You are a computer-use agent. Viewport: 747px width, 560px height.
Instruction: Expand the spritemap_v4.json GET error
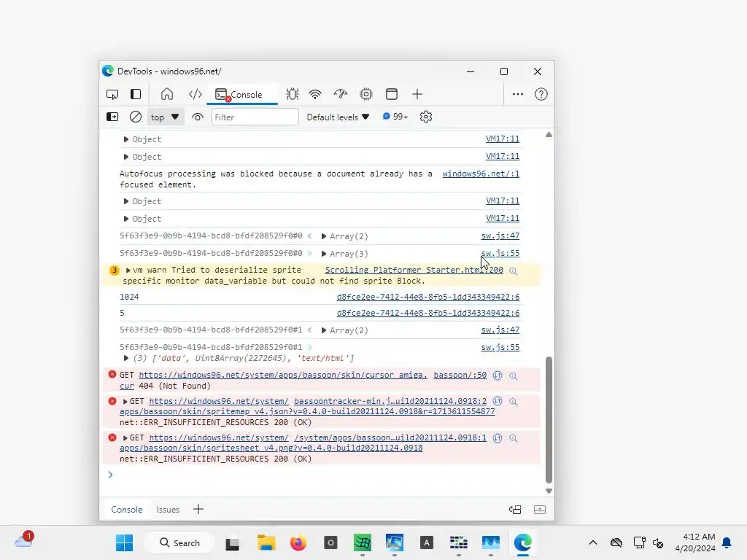pyautogui.click(x=125, y=402)
